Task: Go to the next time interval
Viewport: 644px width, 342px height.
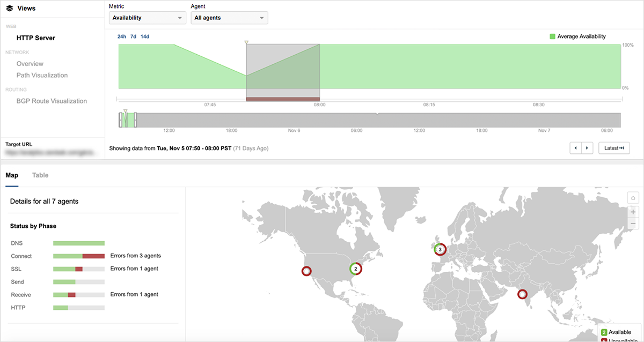Action: tap(587, 148)
